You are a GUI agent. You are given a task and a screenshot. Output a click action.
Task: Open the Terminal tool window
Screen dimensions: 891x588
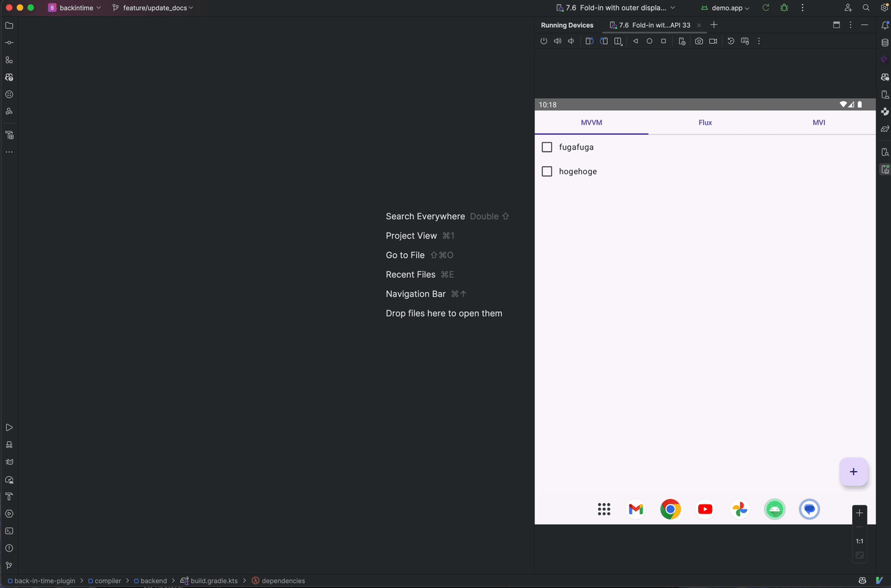point(9,531)
